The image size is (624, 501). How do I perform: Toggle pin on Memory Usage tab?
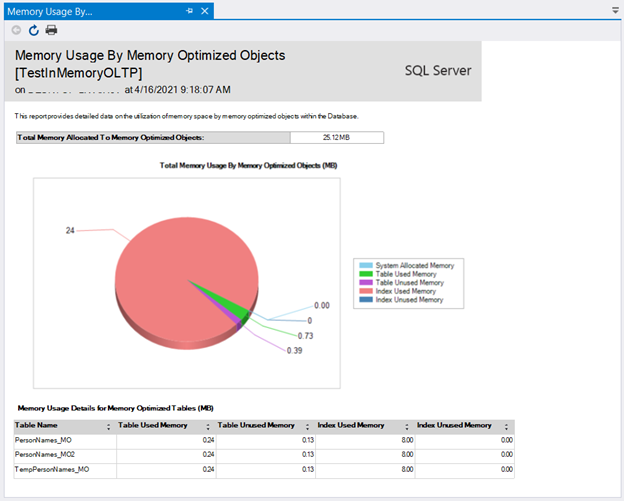(189, 11)
